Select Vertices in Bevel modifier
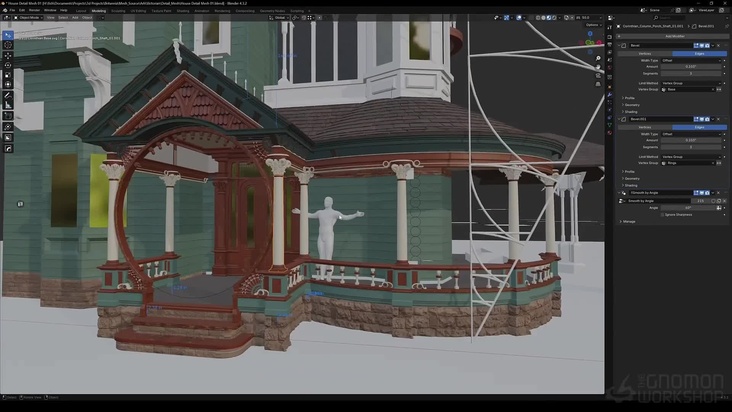 pos(645,54)
